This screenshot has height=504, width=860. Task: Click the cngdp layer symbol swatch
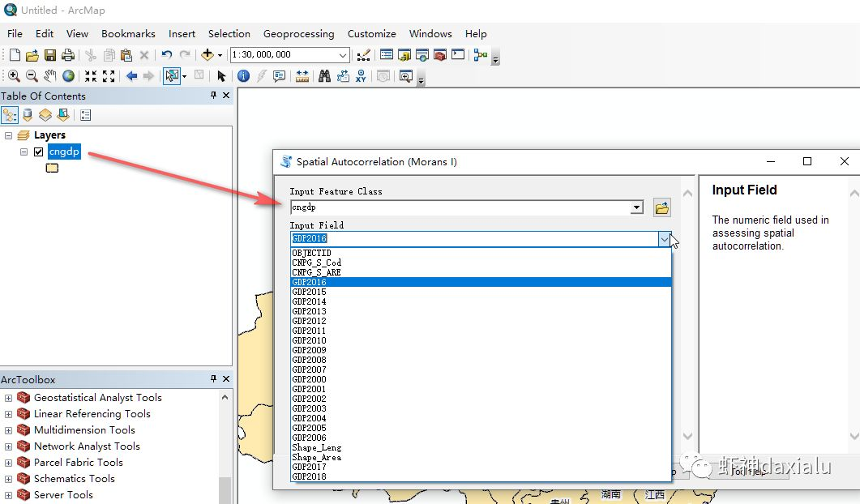pos(52,169)
